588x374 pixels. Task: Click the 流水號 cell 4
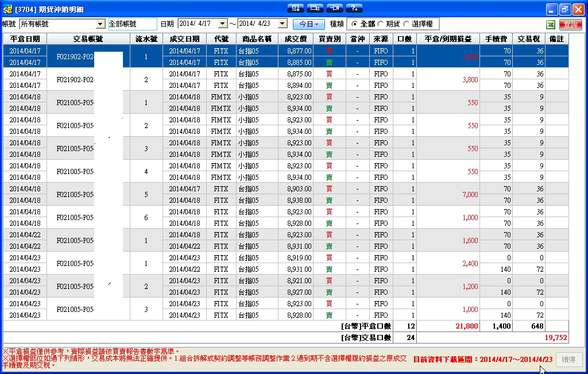tap(146, 171)
